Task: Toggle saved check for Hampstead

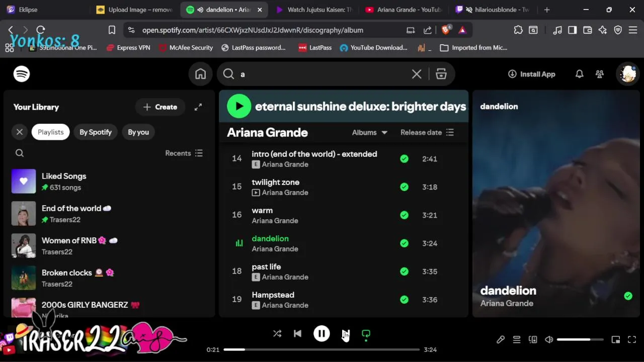Action: point(404,300)
